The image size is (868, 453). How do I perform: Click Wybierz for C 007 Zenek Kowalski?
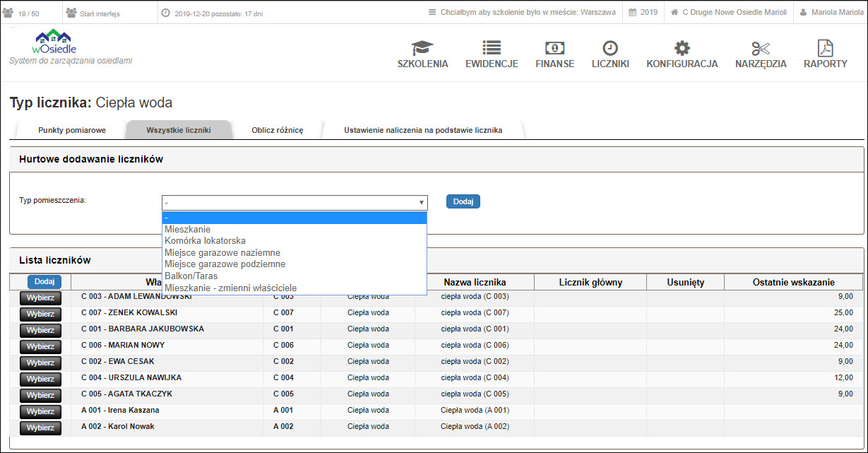[x=40, y=314]
